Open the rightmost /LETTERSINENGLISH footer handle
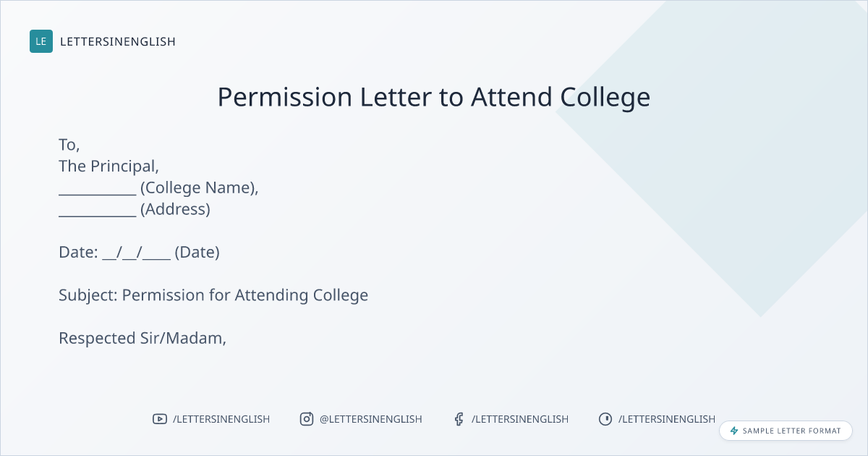Image resolution: width=868 pixels, height=456 pixels. click(667, 419)
